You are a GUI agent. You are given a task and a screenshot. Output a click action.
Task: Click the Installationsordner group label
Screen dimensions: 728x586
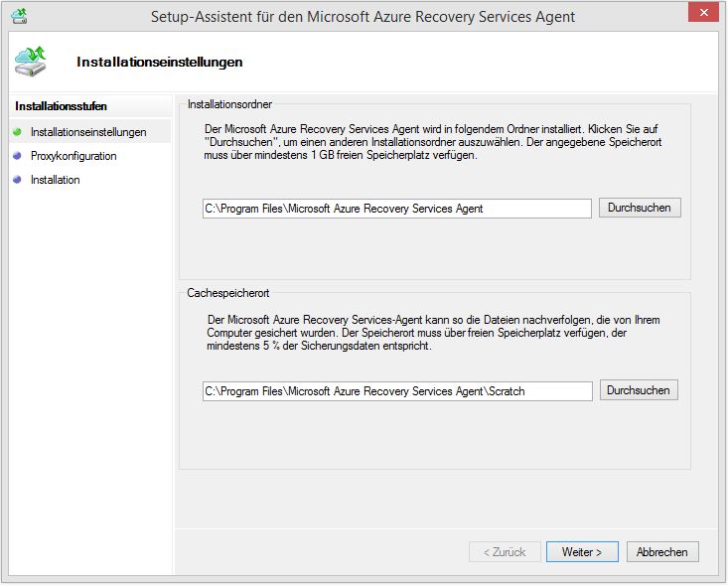229,104
